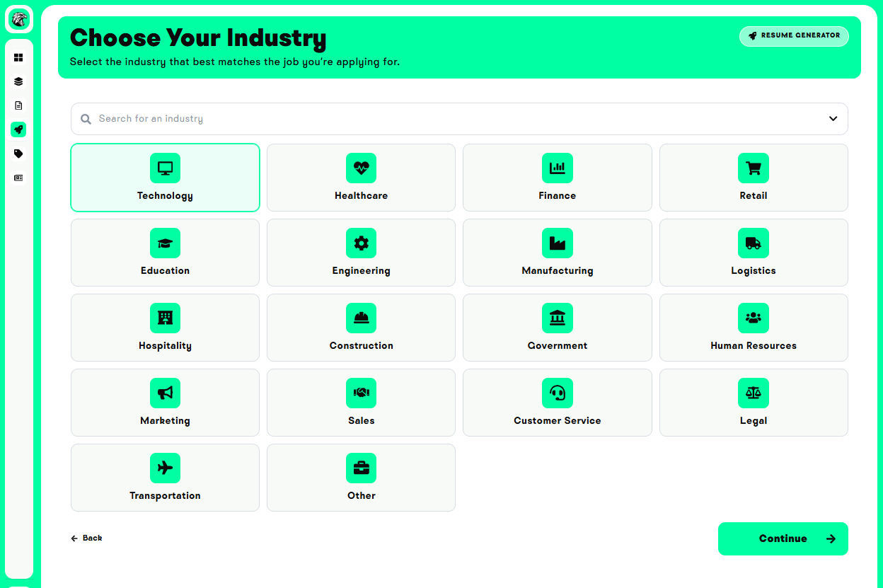The image size is (883, 588).
Task: Pick the Finance chart card
Action: [557, 178]
